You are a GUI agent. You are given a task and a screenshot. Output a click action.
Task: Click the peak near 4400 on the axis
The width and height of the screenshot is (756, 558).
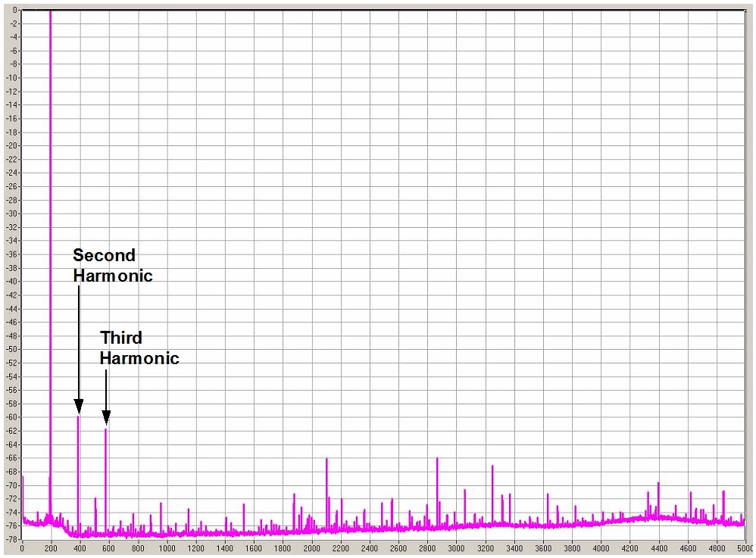(658, 500)
